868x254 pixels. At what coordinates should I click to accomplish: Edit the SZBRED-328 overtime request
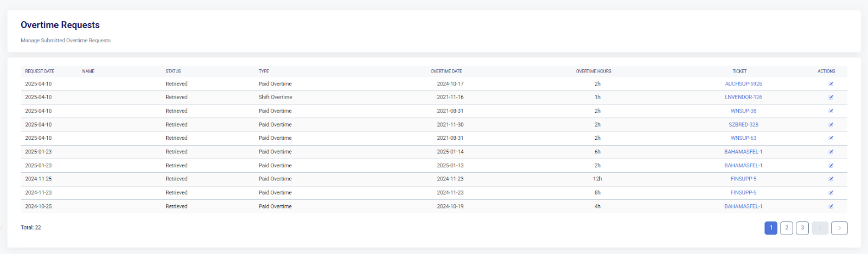(831, 125)
